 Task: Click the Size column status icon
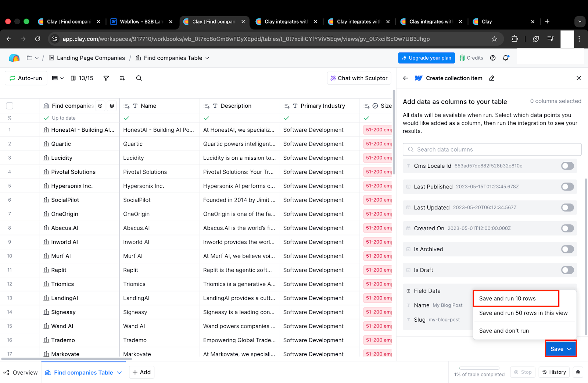[x=375, y=106]
